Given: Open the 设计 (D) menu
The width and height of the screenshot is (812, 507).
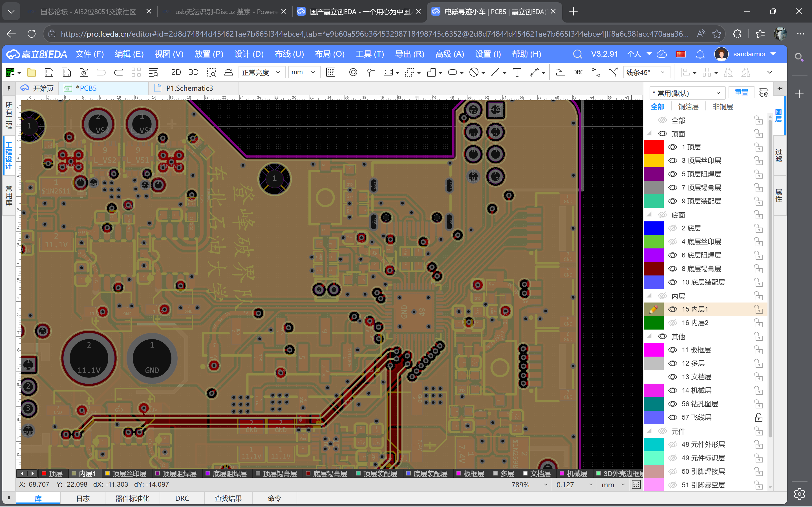Looking at the screenshot, I should (249, 54).
